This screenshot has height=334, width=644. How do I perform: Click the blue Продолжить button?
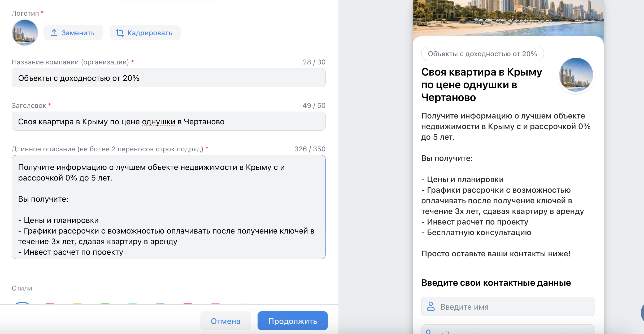293,321
